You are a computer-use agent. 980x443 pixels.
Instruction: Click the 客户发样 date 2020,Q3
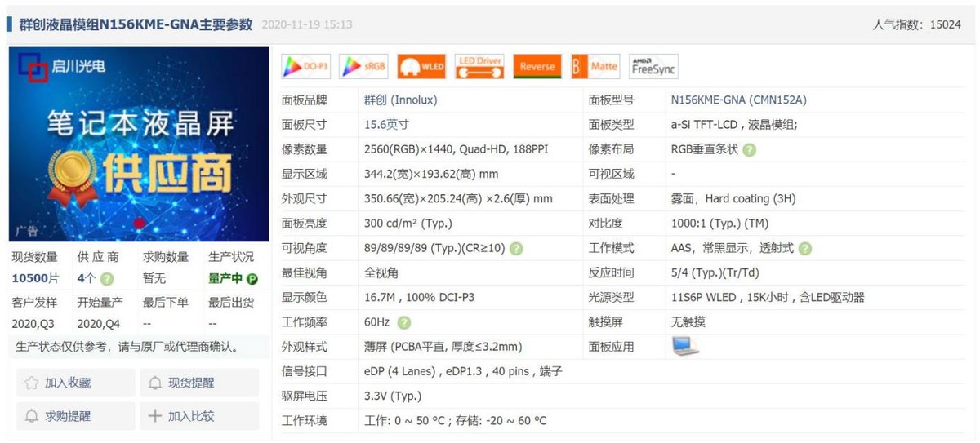[34, 324]
